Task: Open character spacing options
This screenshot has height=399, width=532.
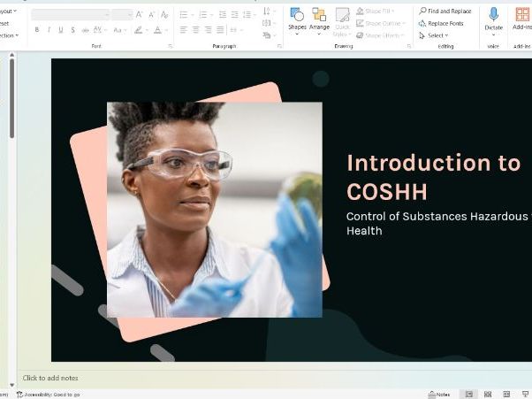Action: click(x=100, y=30)
